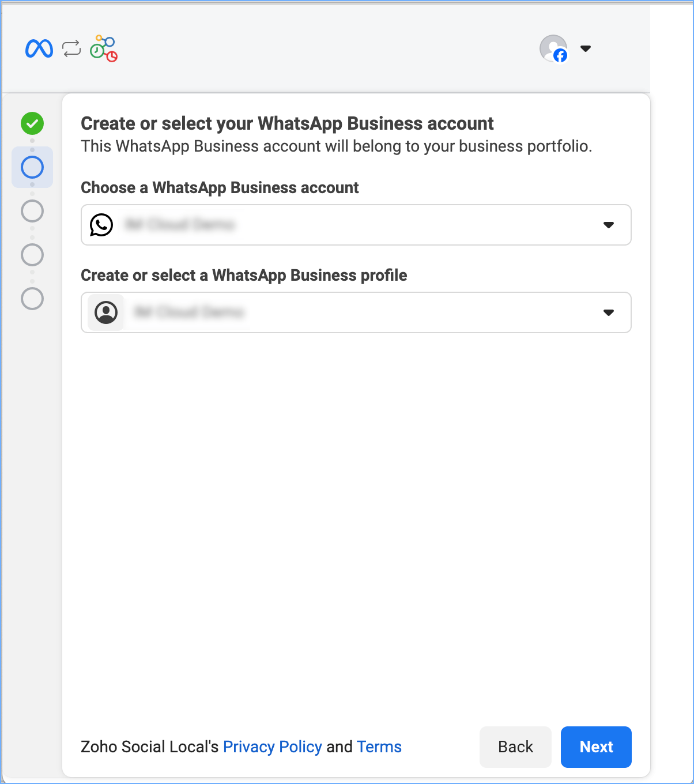Select the fifth step circle
The image size is (694, 784).
[32, 299]
